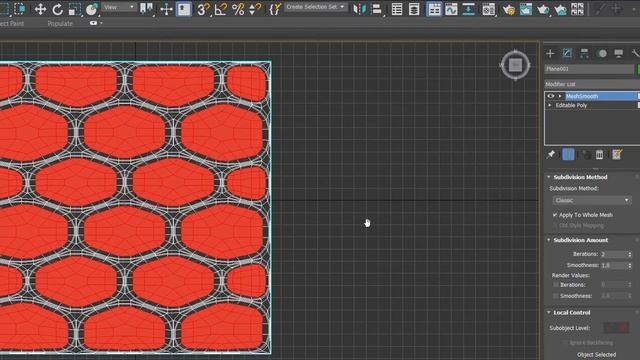The image size is (640, 360).
Task: Open the Curve Editor
Action: pyautogui.click(x=451, y=9)
